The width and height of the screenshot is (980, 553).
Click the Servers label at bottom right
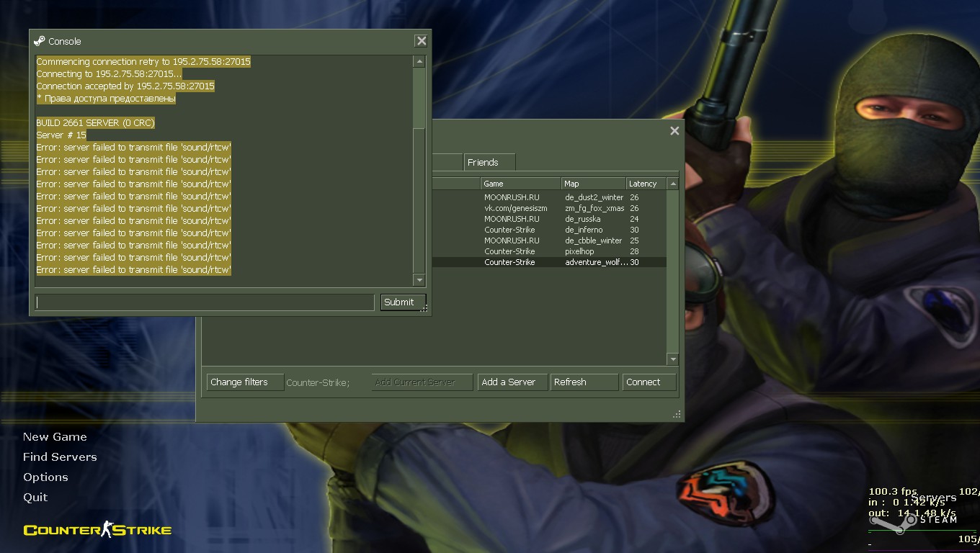coord(934,498)
